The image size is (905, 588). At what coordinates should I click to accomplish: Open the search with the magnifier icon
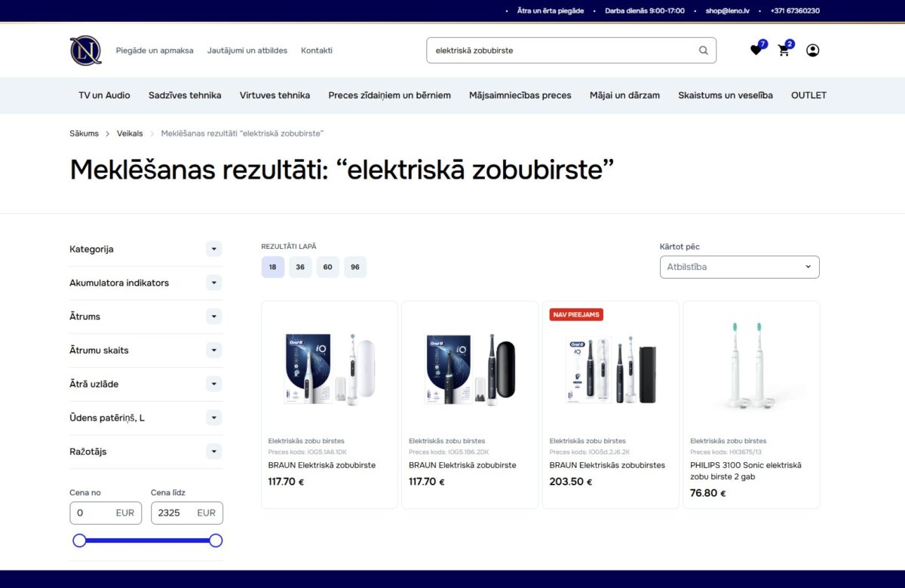[702, 50]
